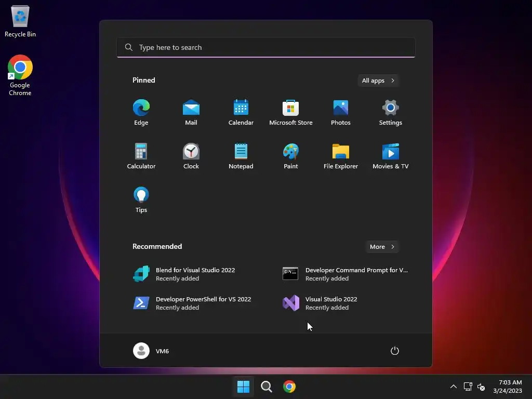Image resolution: width=532 pixels, height=399 pixels.
Task: Open the VM6 user account menu
Action: click(151, 351)
